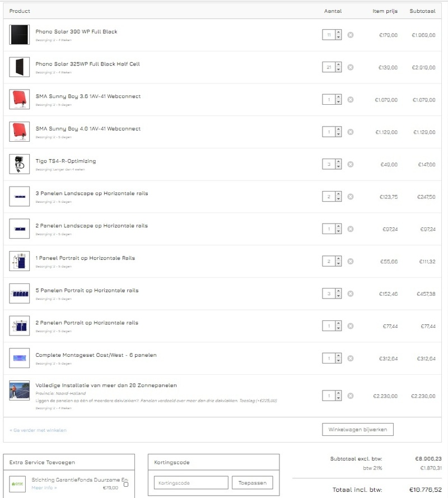Apply discount code with Toepassen button
448x498 pixels.
(252, 483)
